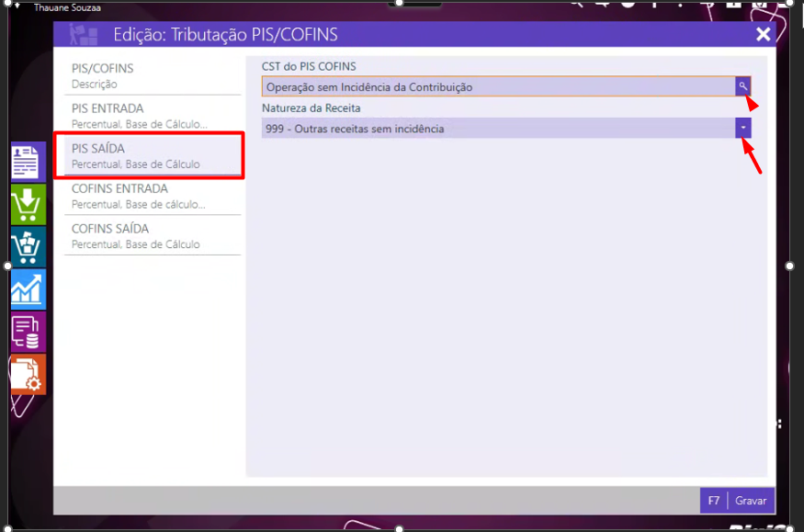Image resolution: width=804 pixels, height=532 pixels.
Task: Click the purple documents and database icon
Action: click(28, 332)
